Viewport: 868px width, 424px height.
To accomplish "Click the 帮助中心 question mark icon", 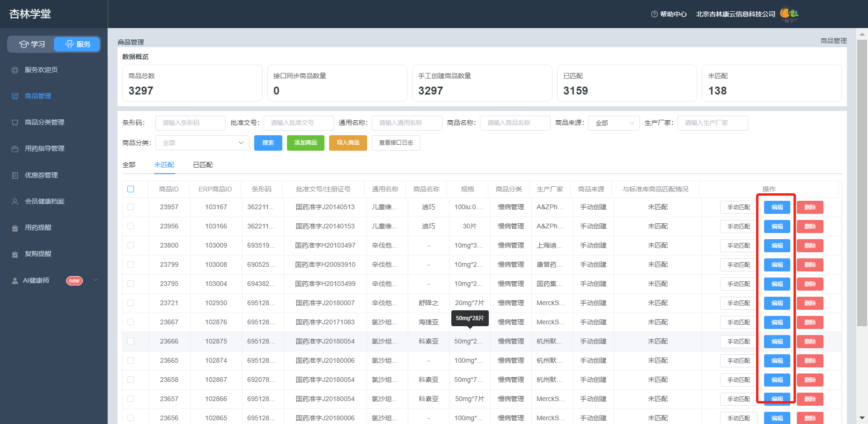I will tap(655, 14).
